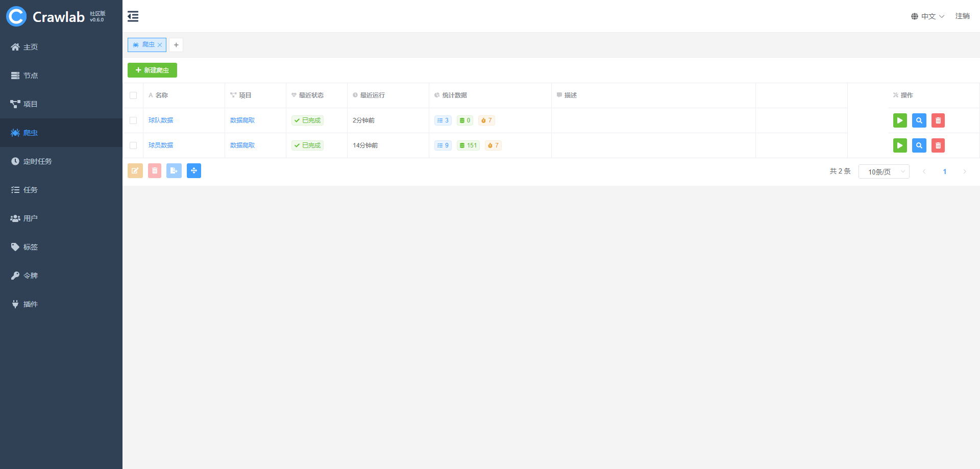Click duration tag 7 for 球员数据

(x=493, y=145)
